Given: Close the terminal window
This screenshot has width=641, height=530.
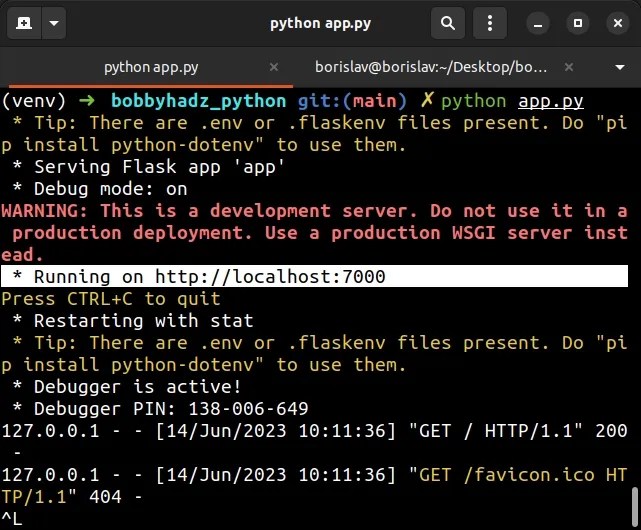Looking at the screenshot, I should [618, 23].
